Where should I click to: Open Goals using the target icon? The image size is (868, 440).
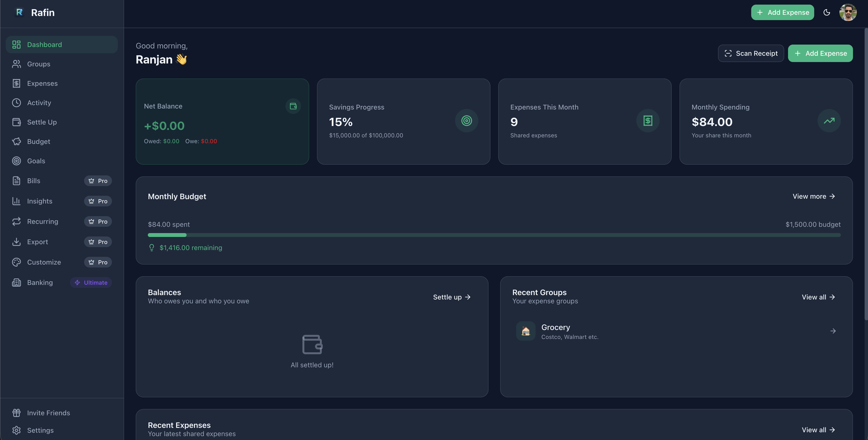click(16, 161)
